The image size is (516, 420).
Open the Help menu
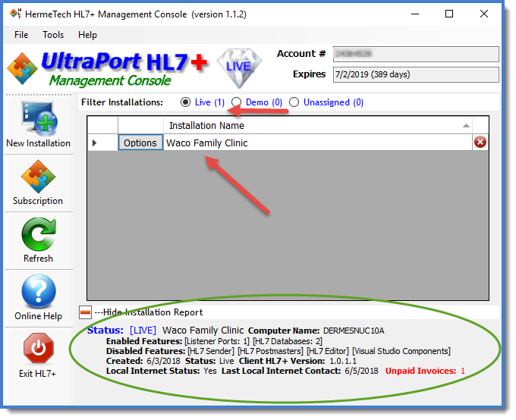[x=87, y=35]
